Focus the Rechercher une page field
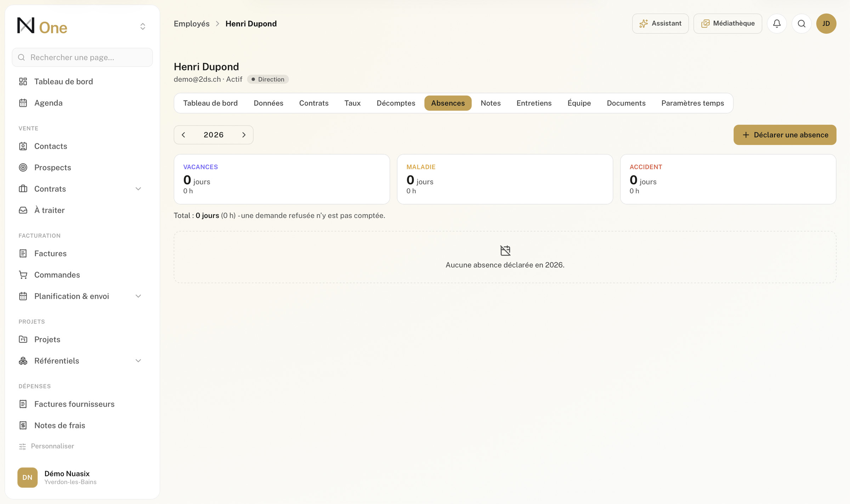This screenshot has height=504, width=850. [82, 57]
